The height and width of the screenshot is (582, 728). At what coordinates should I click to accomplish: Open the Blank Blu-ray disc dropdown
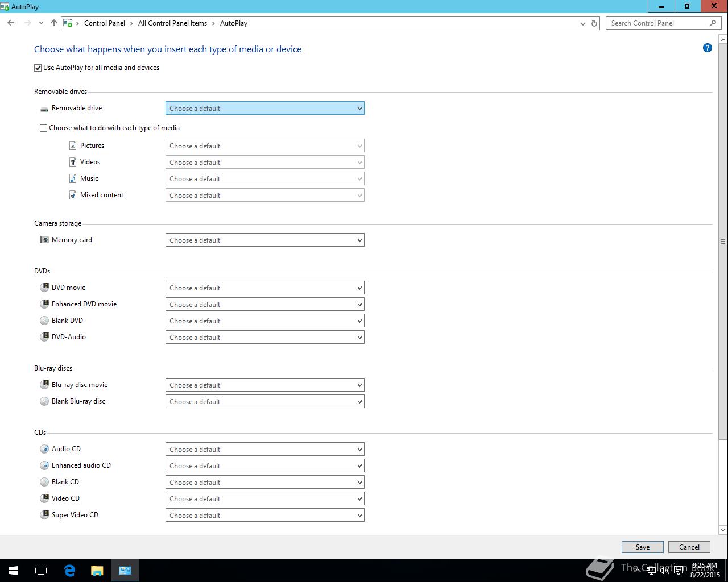tap(265, 401)
